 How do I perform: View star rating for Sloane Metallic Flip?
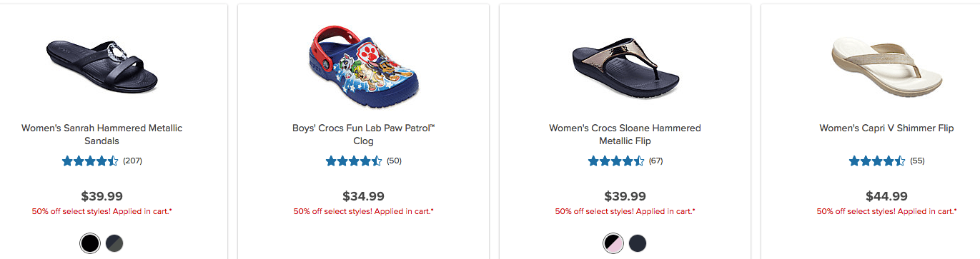coord(615,161)
